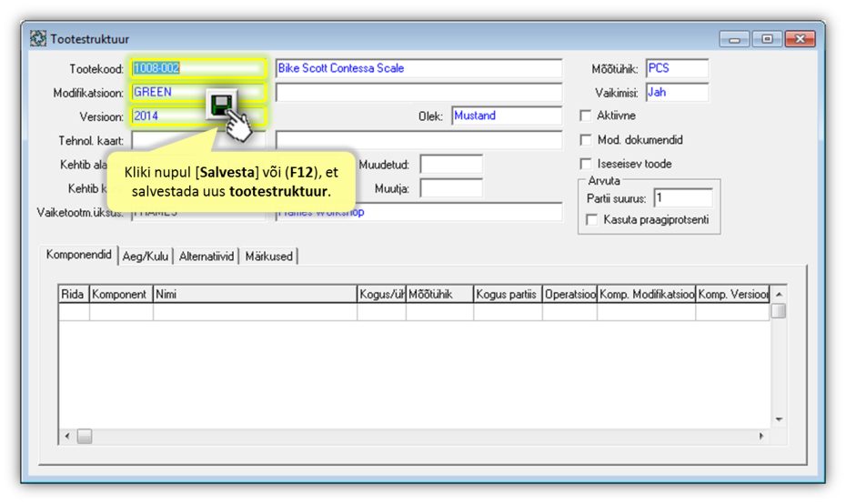846x504 pixels.
Task: Click the Operatsioon column header
Action: click(x=569, y=294)
